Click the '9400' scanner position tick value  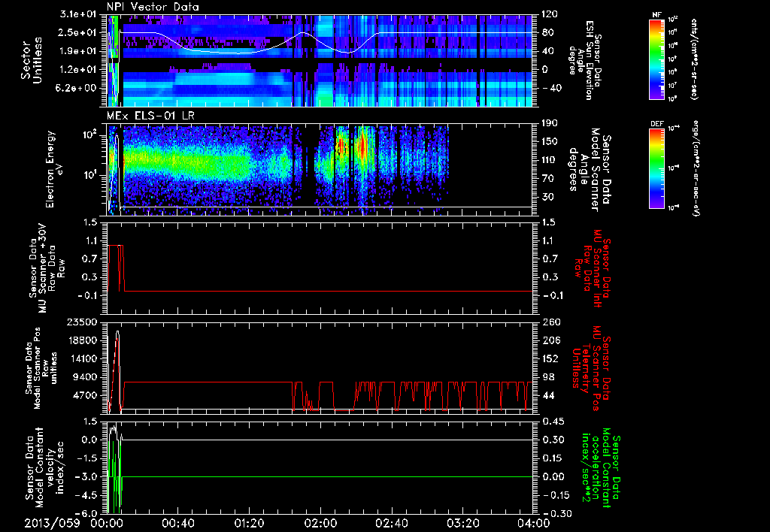pos(84,377)
